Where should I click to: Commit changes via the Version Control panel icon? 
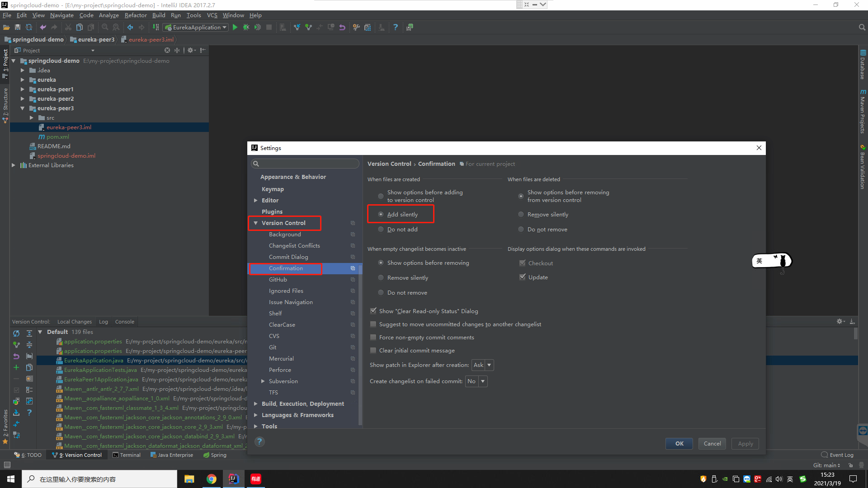(16, 345)
